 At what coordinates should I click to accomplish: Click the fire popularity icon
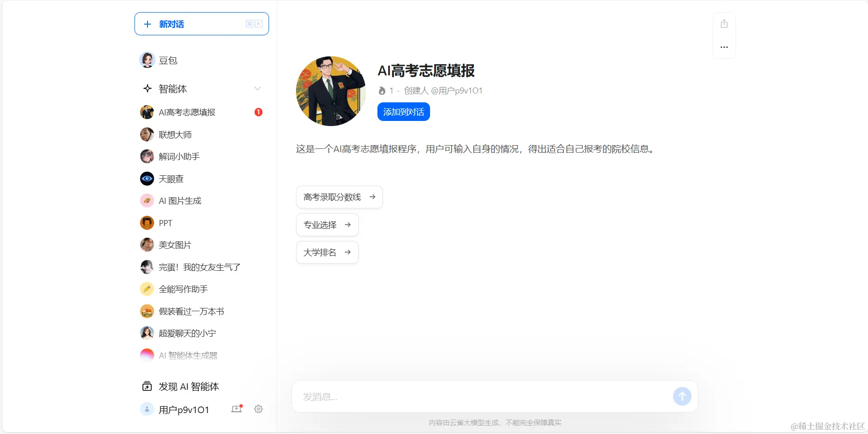pyautogui.click(x=382, y=91)
